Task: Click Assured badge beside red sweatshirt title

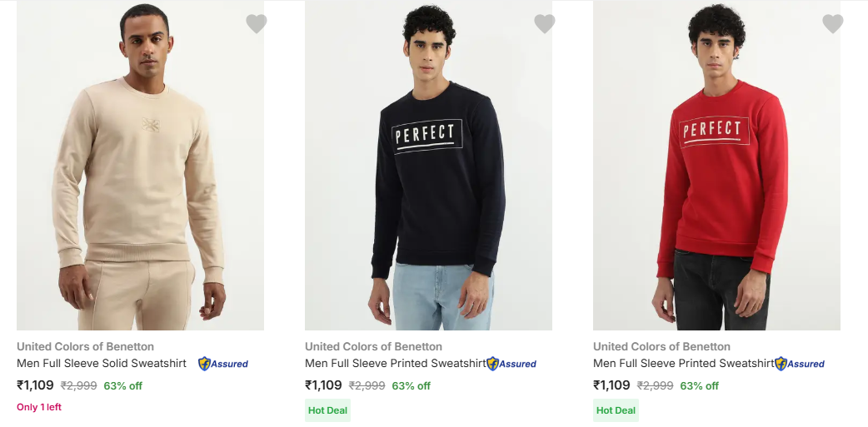Action: 800,364
